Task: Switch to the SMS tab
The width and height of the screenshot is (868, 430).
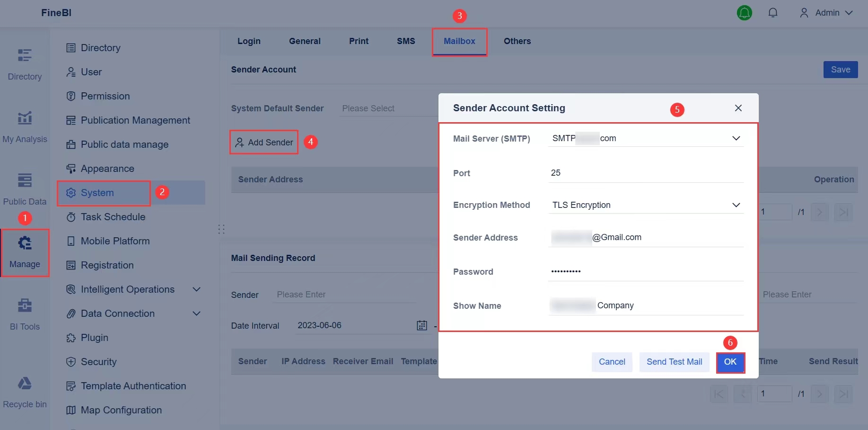Action: click(405, 41)
